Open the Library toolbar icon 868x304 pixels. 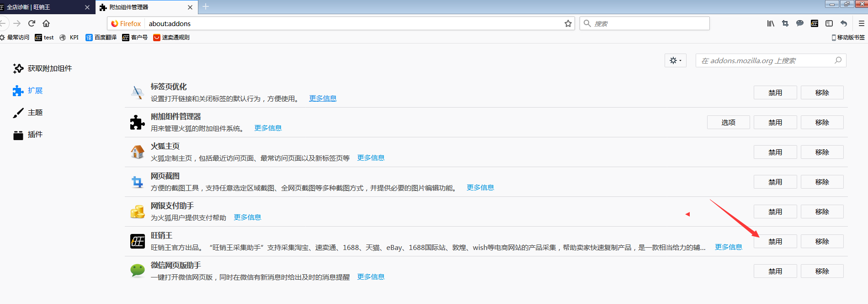tap(771, 23)
